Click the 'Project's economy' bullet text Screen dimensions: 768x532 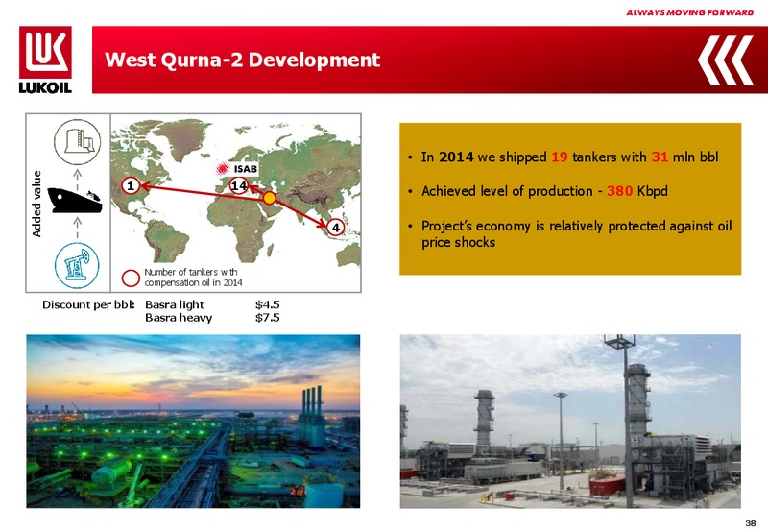click(x=577, y=234)
